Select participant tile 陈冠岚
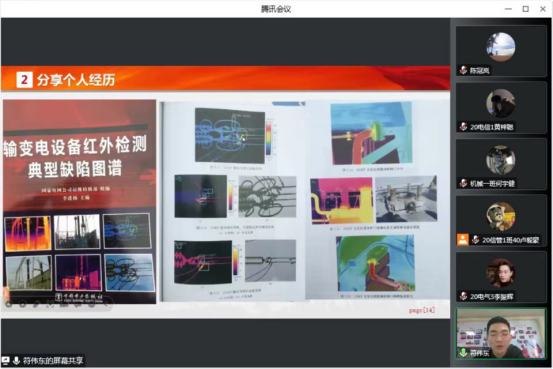The width and height of the screenshot is (553, 369). [x=501, y=51]
